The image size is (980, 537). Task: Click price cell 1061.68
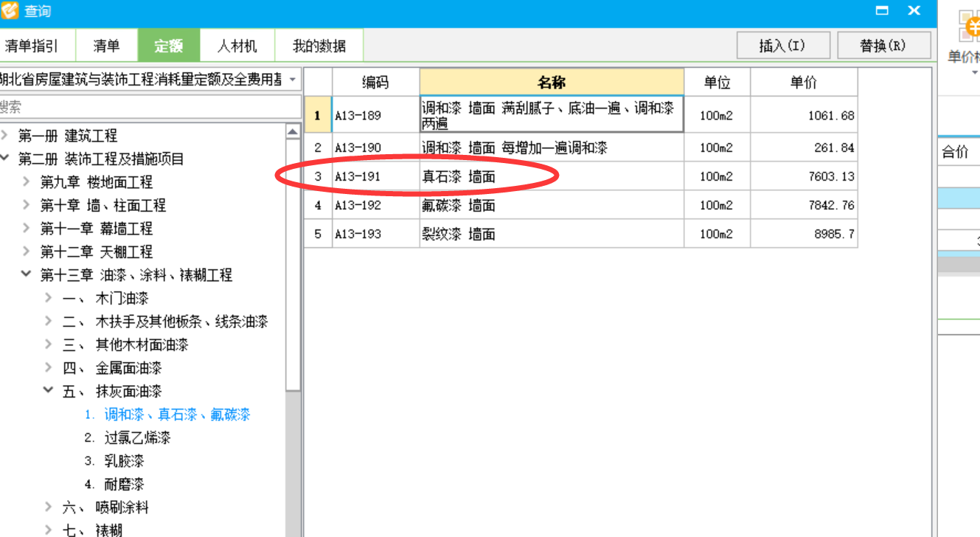click(x=804, y=115)
